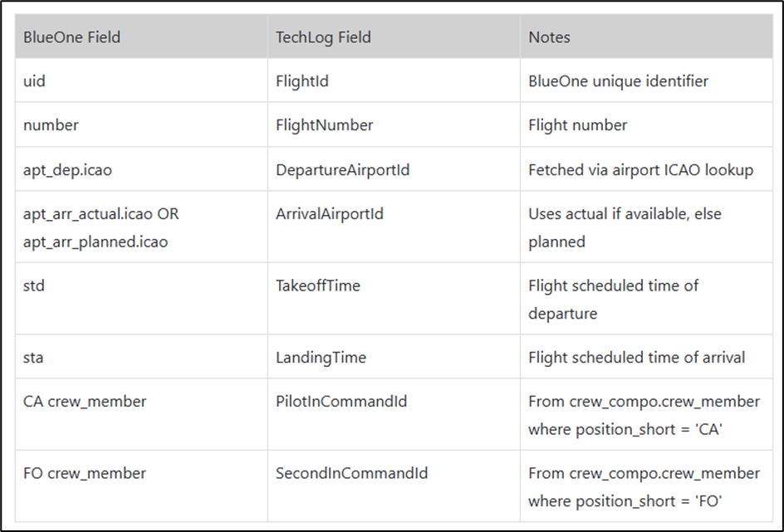Image resolution: width=784 pixels, height=532 pixels.
Task: Select the TakeoffTime cell
Action: (x=394, y=299)
